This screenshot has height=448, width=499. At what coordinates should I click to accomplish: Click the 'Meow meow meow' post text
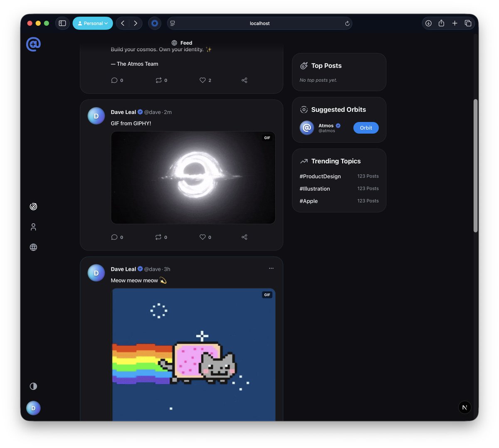(134, 281)
